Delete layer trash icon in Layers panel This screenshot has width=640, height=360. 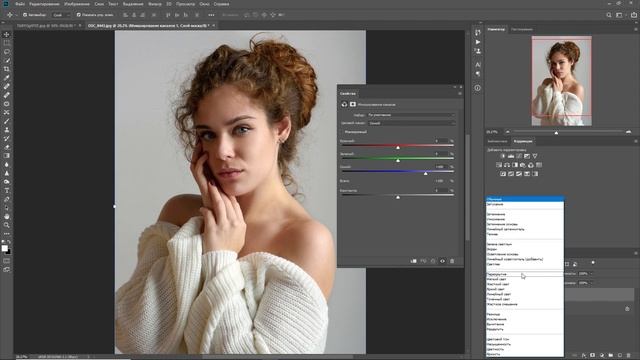(629, 356)
